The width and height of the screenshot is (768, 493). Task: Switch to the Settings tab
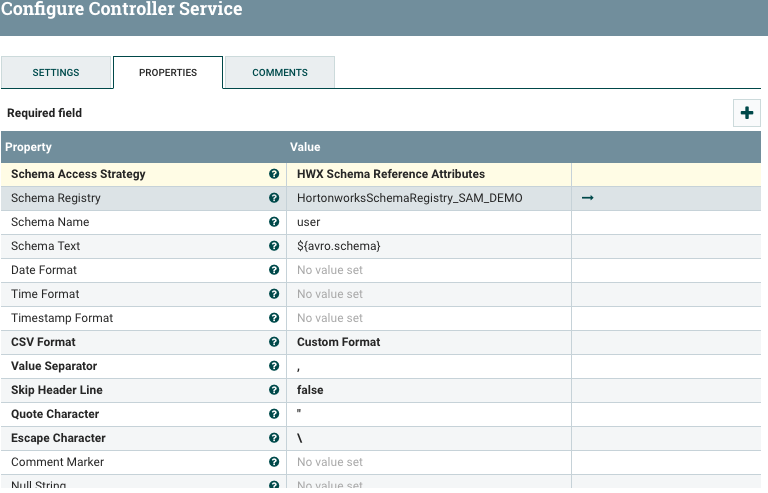click(x=56, y=73)
